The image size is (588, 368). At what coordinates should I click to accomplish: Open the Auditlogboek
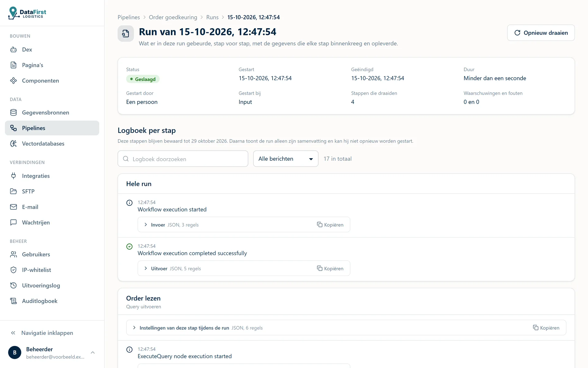pos(52,301)
